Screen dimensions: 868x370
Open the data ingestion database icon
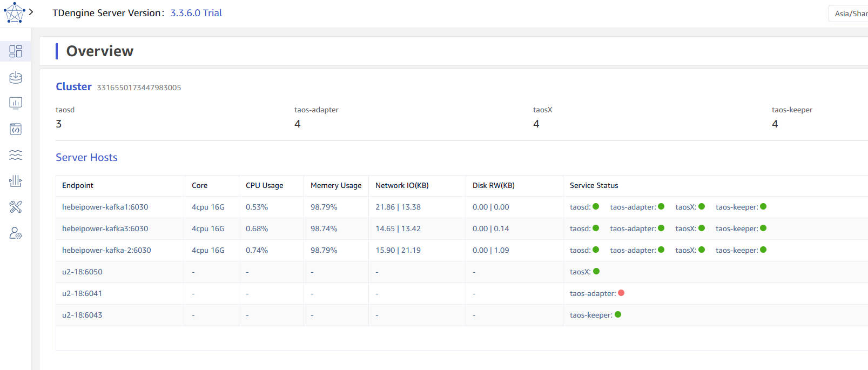[16, 77]
